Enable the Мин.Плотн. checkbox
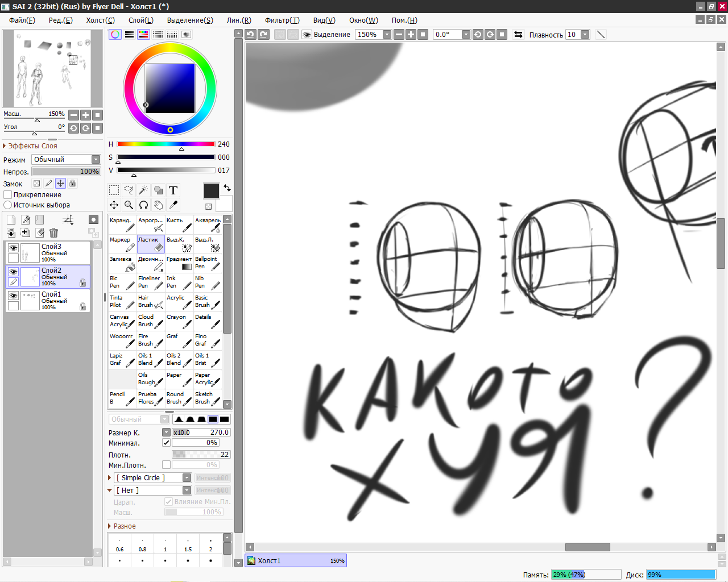The width and height of the screenshot is (728, 582). click(166, 465)
